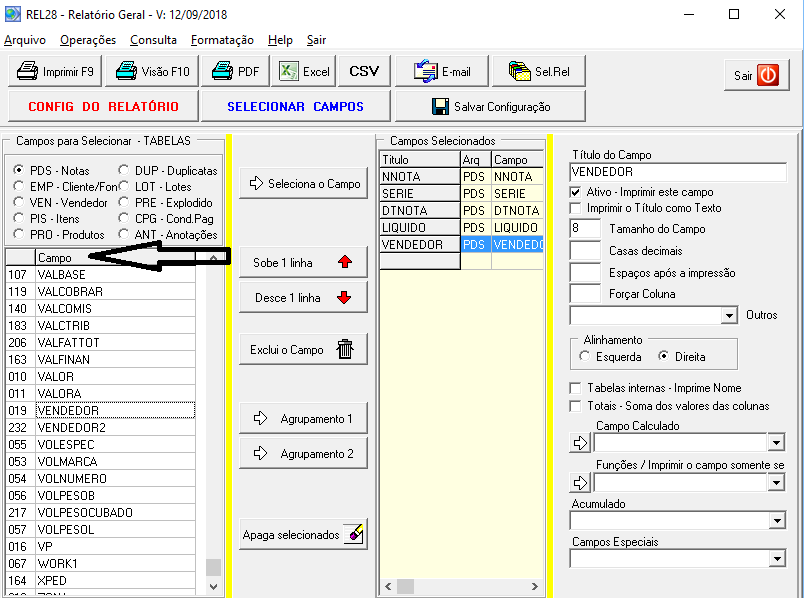This screenshot has width=804, height=598.
Task: Open the Formatação menu
Action: (x=222, y=40)
